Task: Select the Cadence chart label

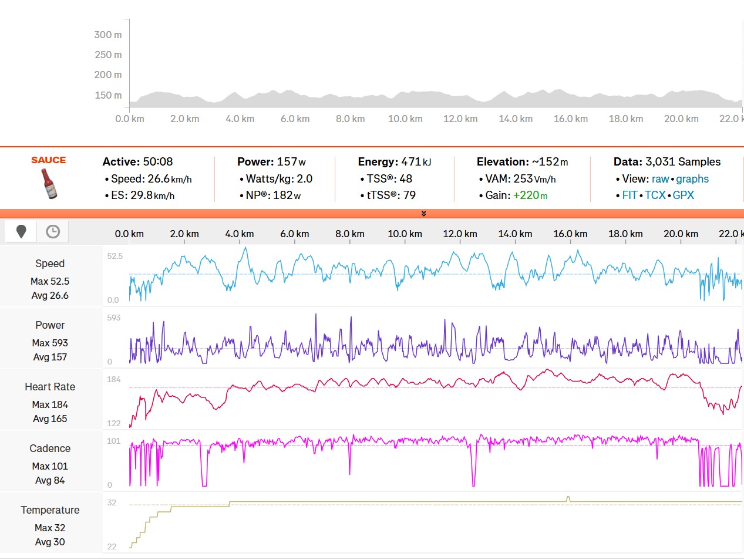Action: 50,448
